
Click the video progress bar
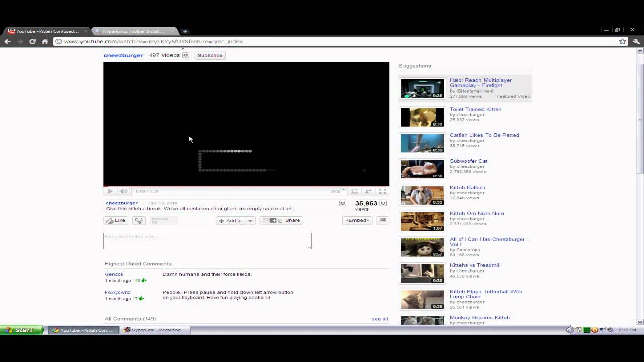[x=246, y=186]
